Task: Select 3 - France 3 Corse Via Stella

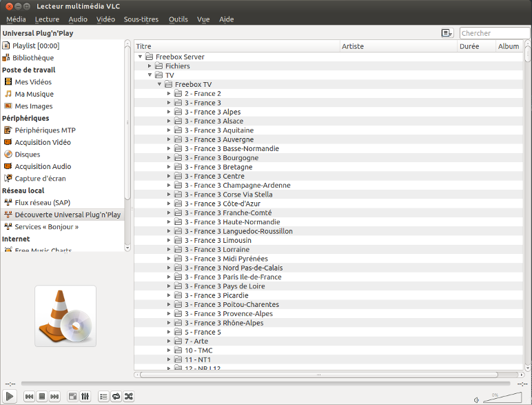Action: (x=329, y=195)
